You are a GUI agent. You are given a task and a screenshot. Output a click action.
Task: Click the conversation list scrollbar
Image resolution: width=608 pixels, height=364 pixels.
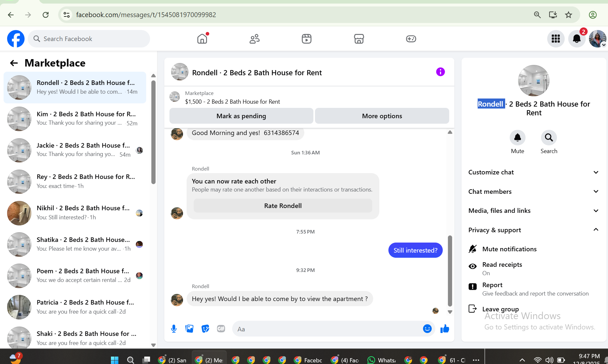tap(153, 132)
